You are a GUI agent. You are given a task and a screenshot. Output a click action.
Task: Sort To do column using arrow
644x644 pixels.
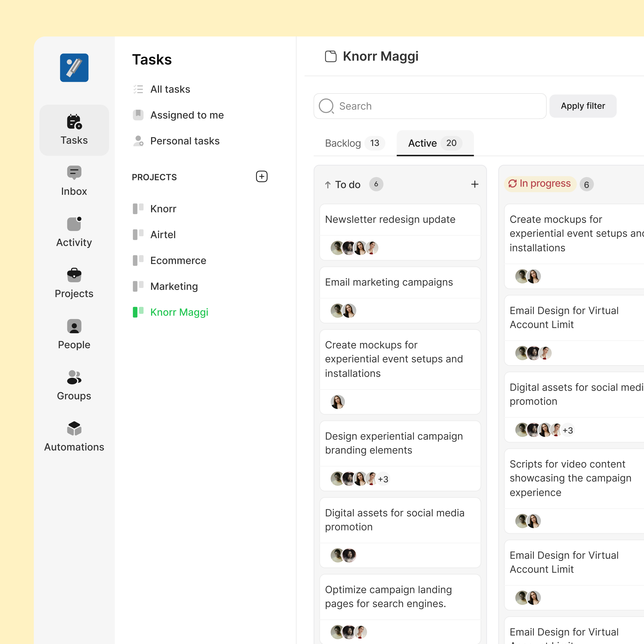(x=328, y=185)
